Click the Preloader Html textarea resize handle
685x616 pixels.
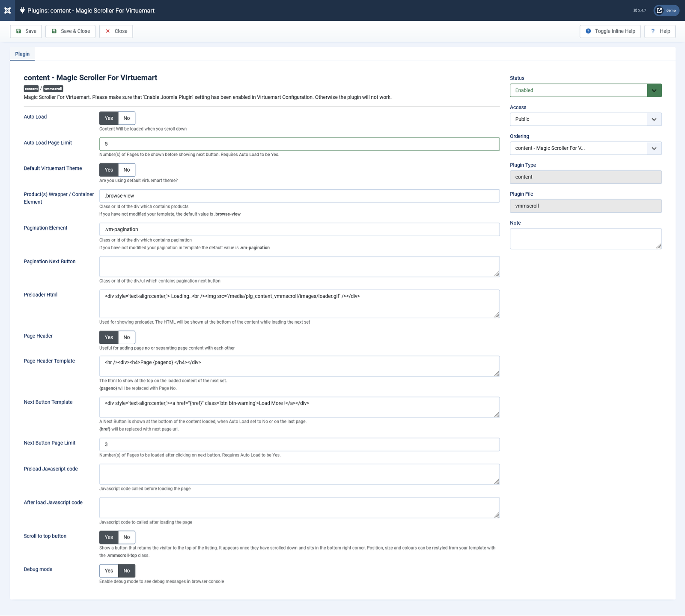[497, 315]
